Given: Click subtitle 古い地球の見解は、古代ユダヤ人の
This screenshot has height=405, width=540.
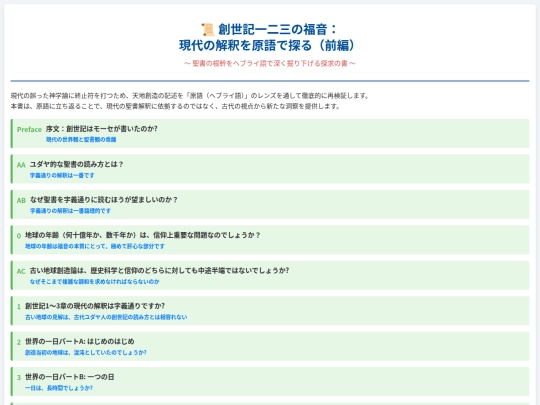Looking at the screenshot, I should point(106,317).
